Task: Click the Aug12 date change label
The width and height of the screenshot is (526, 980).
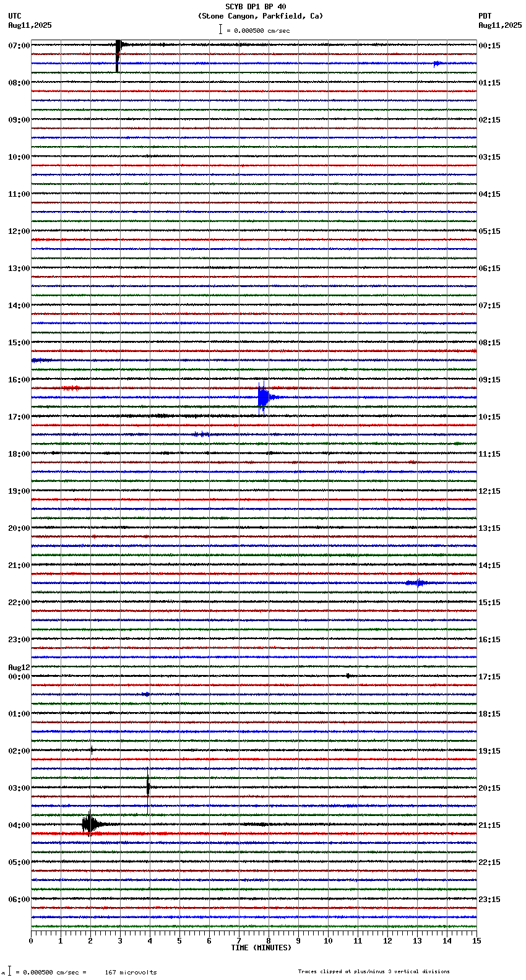Action: coord(19,668)
